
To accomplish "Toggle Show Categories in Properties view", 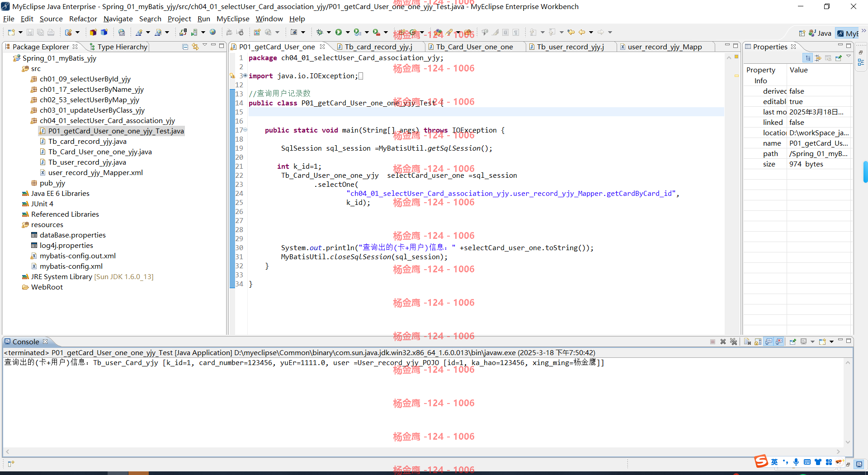I will point(808,58).
